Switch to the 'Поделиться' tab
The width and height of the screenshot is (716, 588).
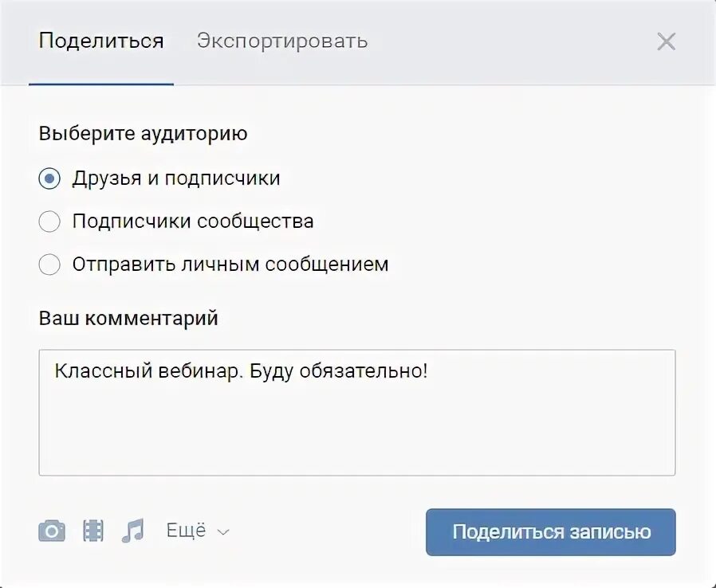tap(101, 41)
